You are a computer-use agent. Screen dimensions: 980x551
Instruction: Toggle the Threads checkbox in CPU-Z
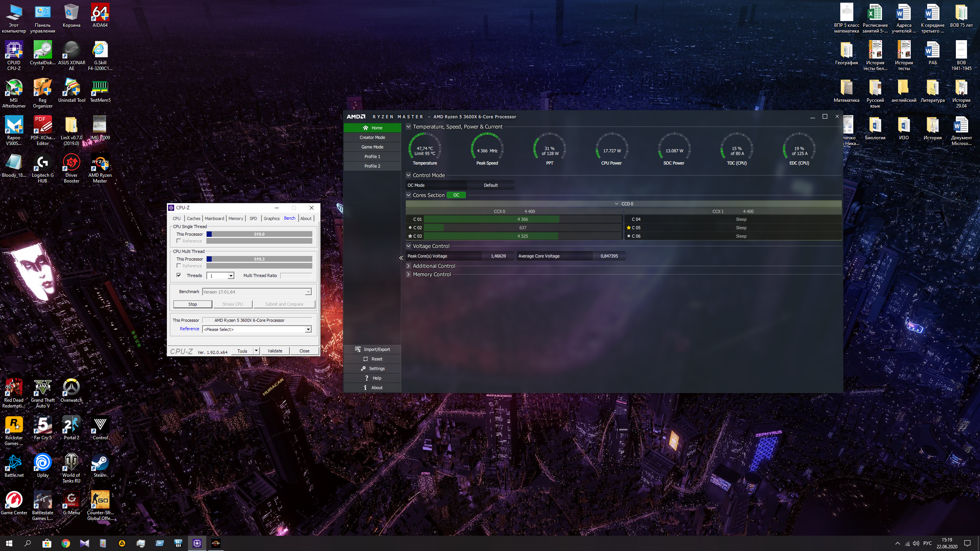point(179,275)
